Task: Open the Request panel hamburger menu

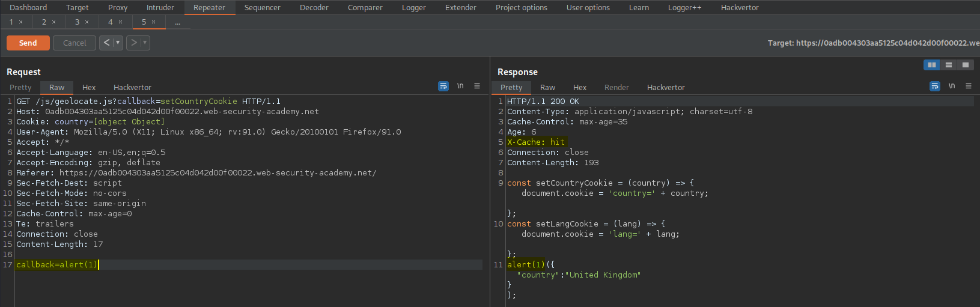Action: pyautogui.click(x=477, y=87)
